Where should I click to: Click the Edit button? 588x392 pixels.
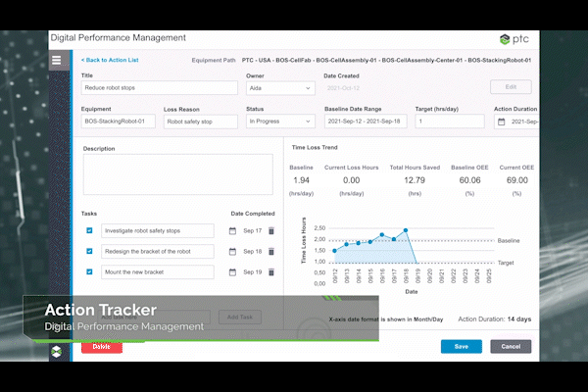pyautogui.click(x=511, y=86)
